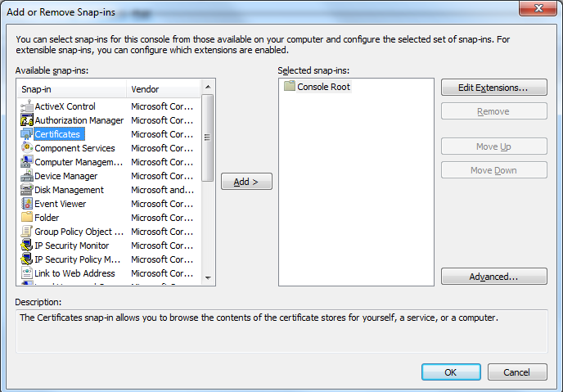Click the Computer Management icon
The width and height of the screenshot is (563, 392).
pos(27,162)
